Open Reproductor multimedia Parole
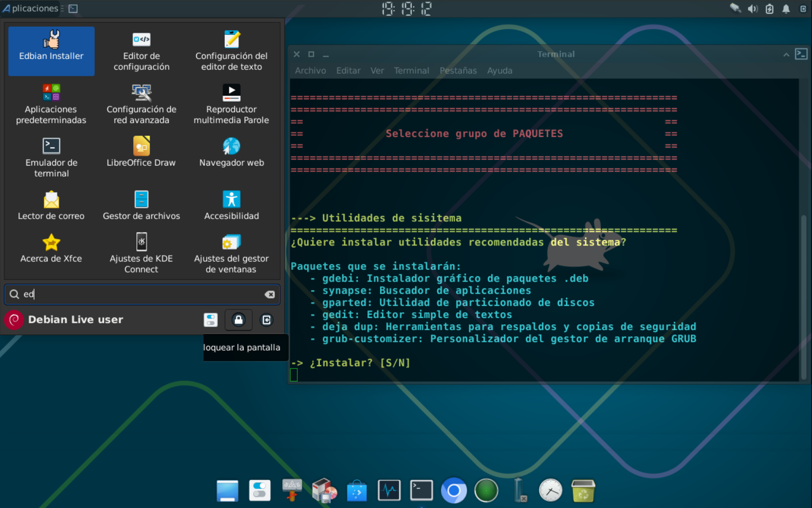 [x=231, y=103]
